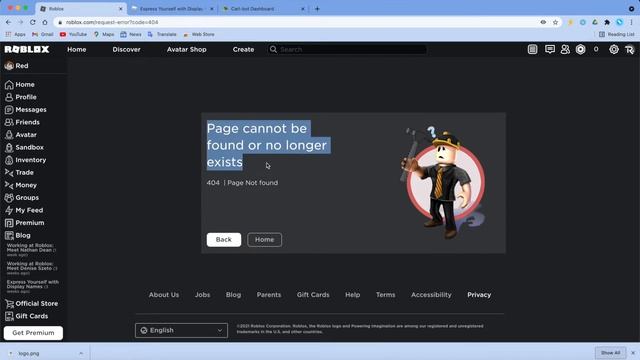
Task: Open Blog in the sidebar
Action: tap(18, 236)
